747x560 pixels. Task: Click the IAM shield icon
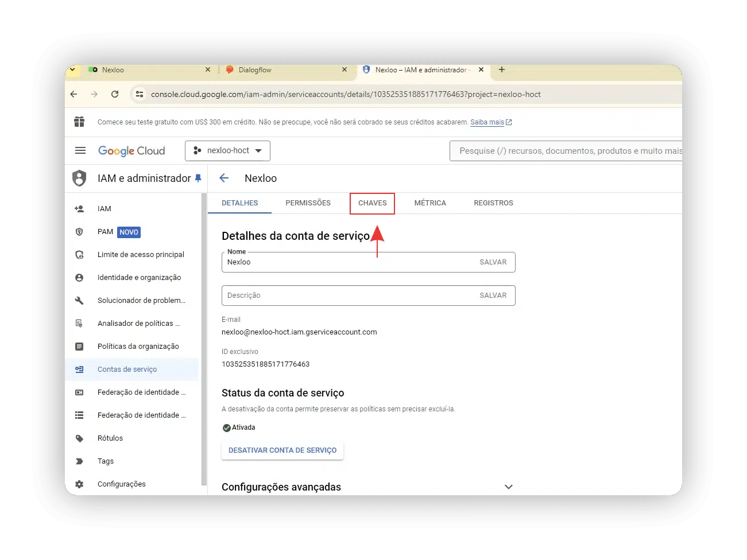(79, 178)
